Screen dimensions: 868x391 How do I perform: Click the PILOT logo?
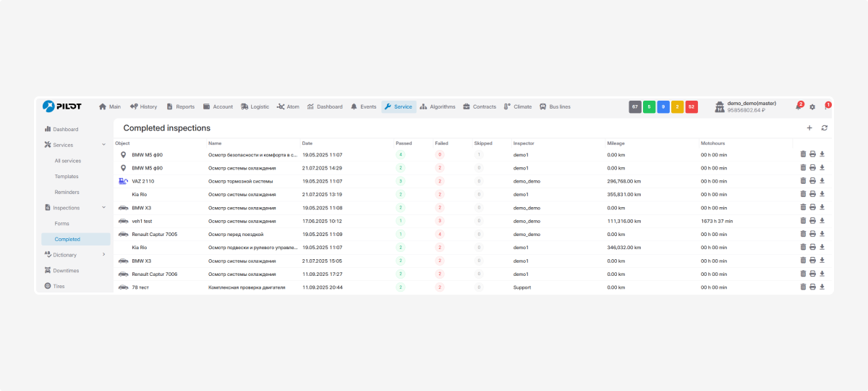[x=62, y=106]
